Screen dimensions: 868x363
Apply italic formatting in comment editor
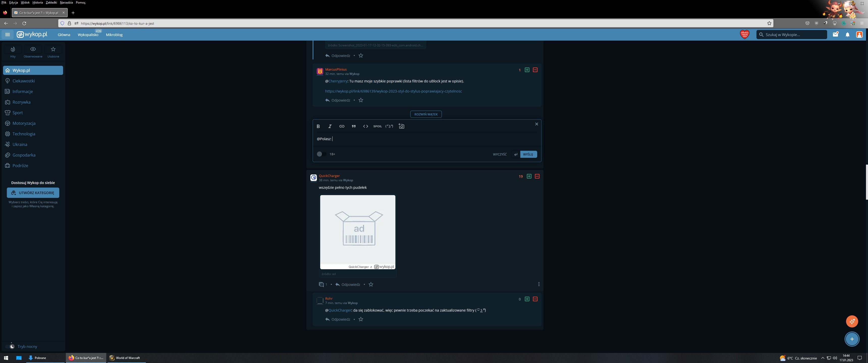[330, 126]
